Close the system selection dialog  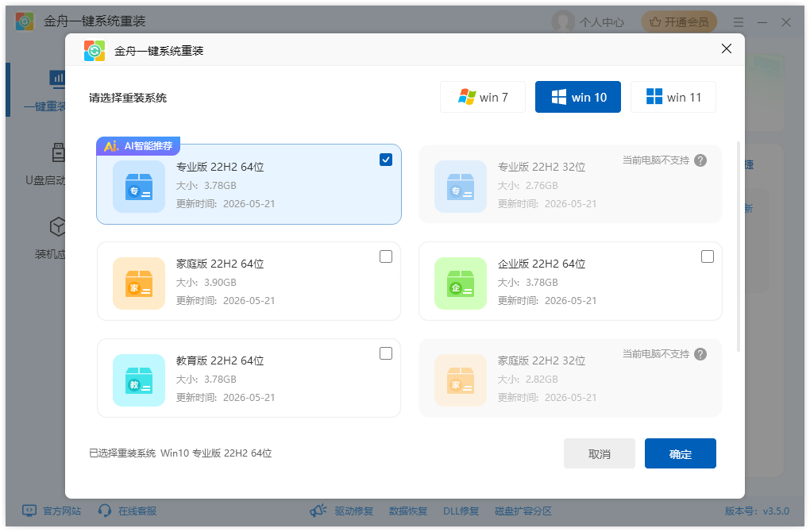coord(727,48)
